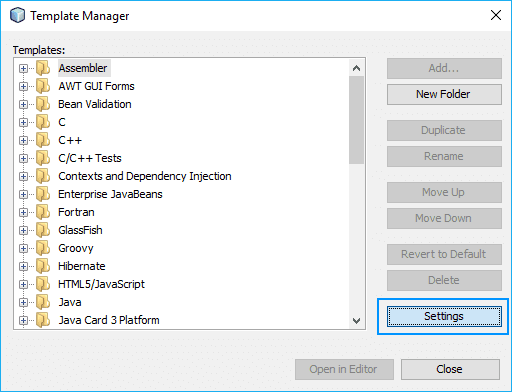Expand the Bean Validation tree node
This screenshot has width=512, height=392.
(23, 105)
